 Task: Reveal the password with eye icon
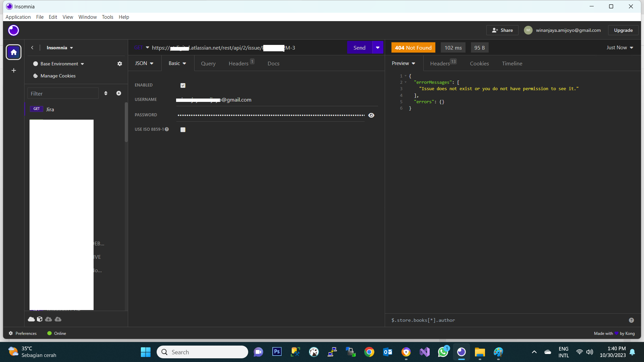371,115
